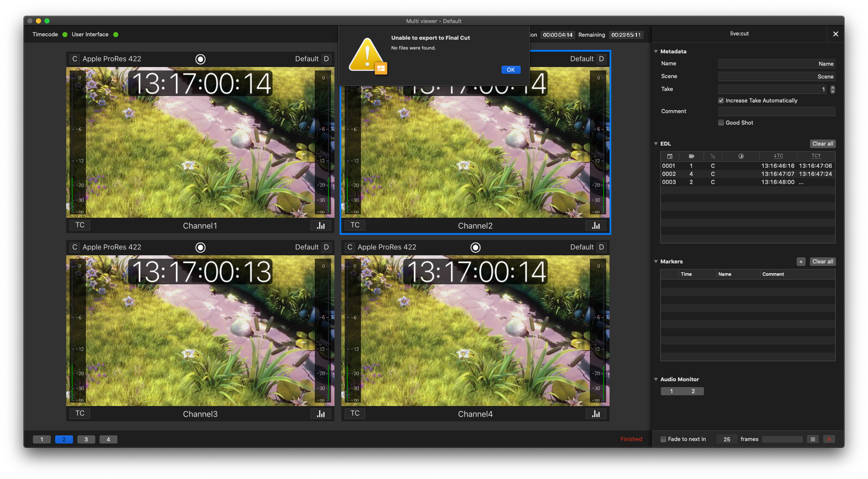Toggle the TC button under Channel4
Screen dimensions: 868x479
pyautogui.click(x=355, y=413)
